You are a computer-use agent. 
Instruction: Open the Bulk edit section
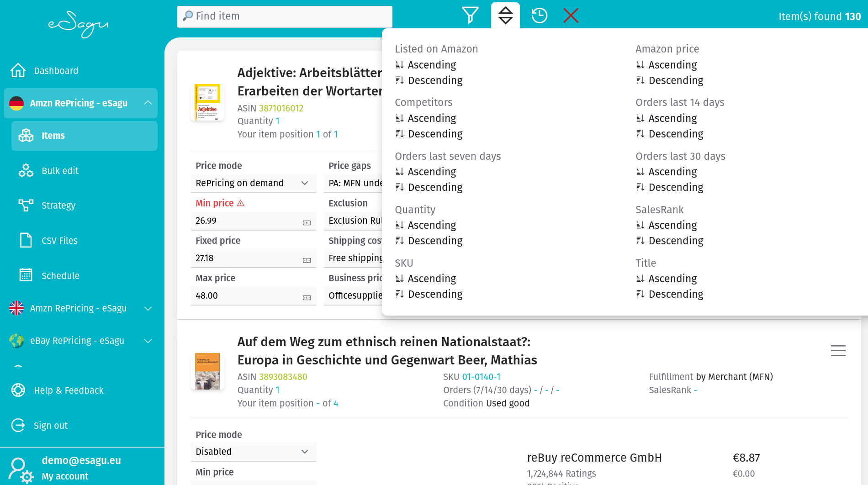point(60,171)
